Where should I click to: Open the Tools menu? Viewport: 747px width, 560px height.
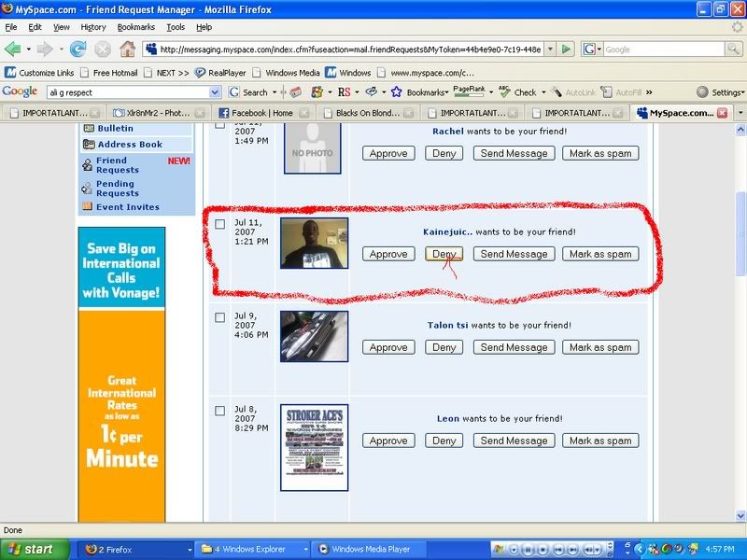tap(176, 27)
